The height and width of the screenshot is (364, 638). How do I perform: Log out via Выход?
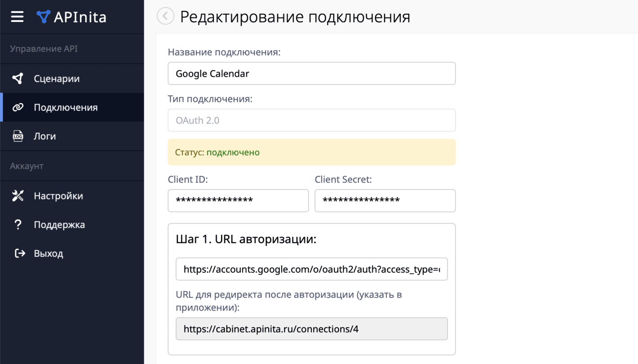[x=48, y=253]
